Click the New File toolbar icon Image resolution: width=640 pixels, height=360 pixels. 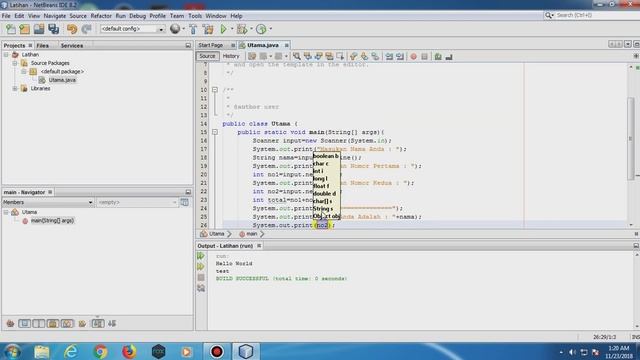[11, 29]
